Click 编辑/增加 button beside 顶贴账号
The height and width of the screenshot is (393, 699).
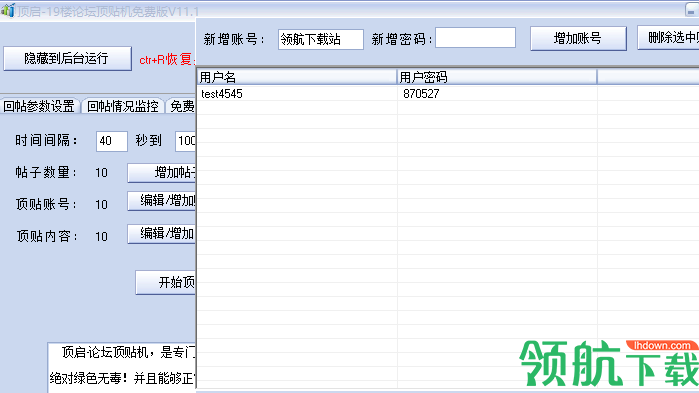162,201
